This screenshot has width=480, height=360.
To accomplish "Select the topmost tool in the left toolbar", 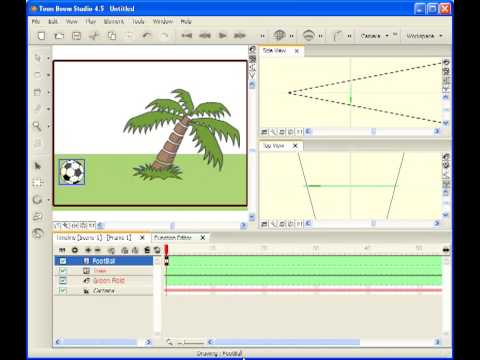I will (x=37, y=58).
